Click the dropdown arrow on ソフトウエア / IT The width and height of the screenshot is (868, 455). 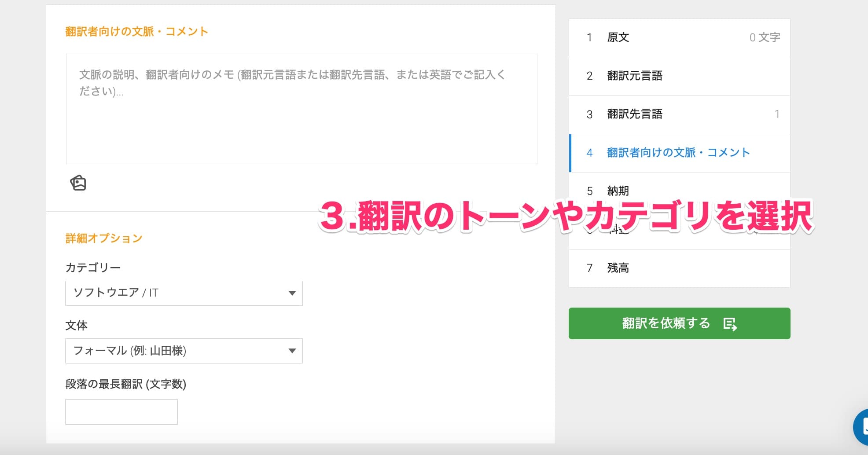pyautogui.click(x=292, y=293)
